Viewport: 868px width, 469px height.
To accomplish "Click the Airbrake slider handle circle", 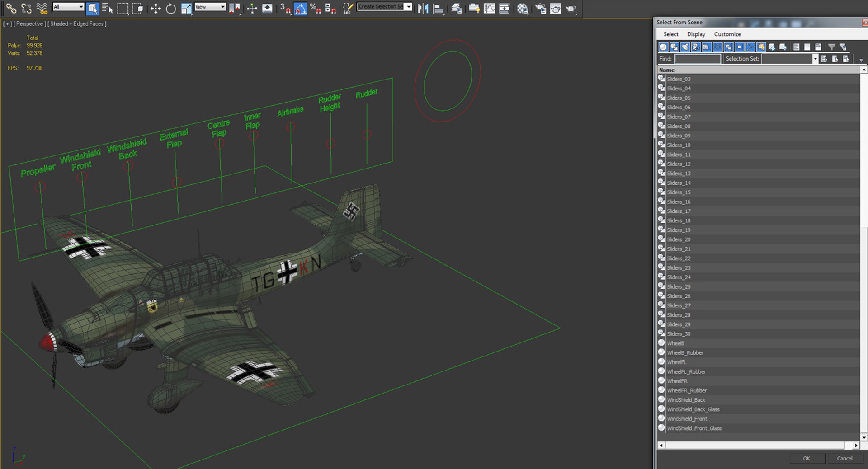I will click(291, 127).
